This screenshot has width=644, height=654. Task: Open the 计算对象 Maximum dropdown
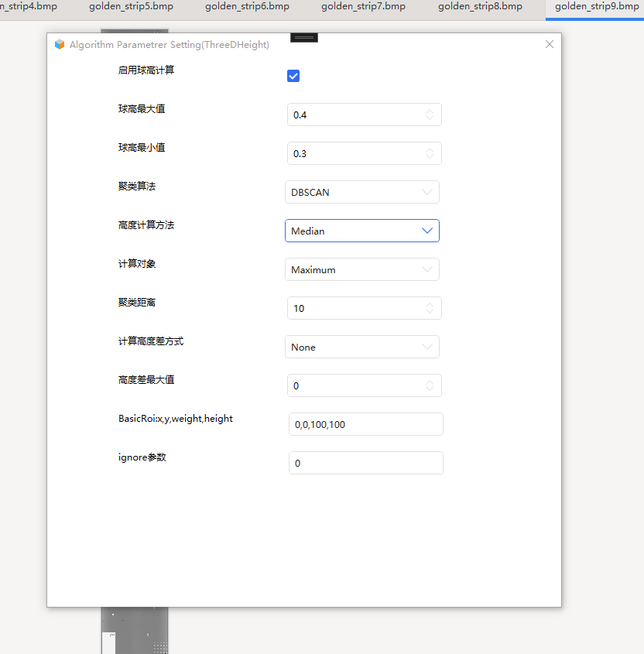click(x=362, y=269)
